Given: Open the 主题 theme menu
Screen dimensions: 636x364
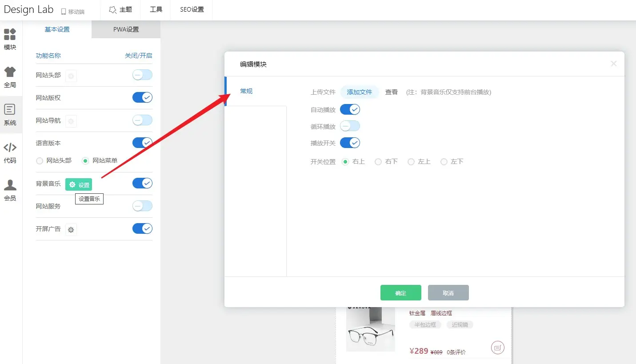Looking at the screenshot, I should 120,9.
